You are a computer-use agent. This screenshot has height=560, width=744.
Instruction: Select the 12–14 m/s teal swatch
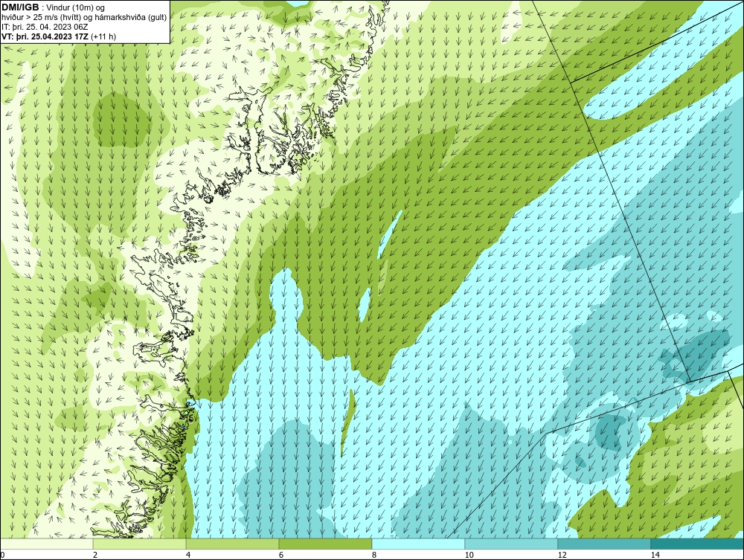[x=604, y=544]
